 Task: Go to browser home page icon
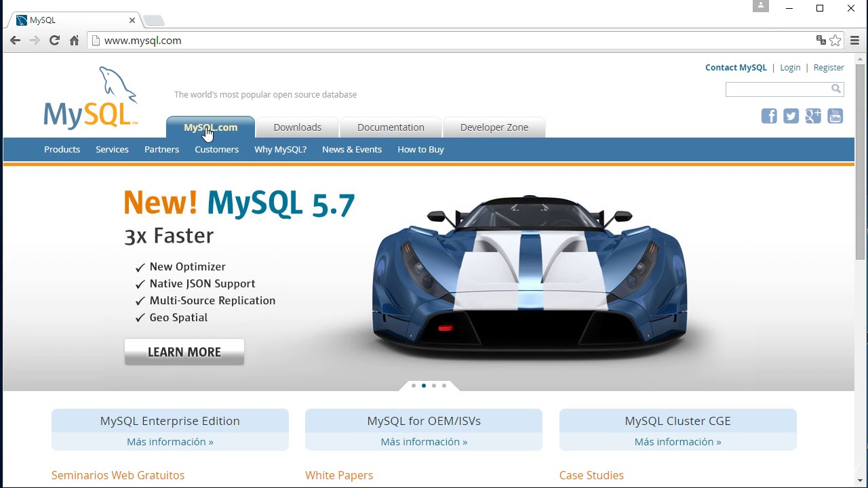point(74,41)
